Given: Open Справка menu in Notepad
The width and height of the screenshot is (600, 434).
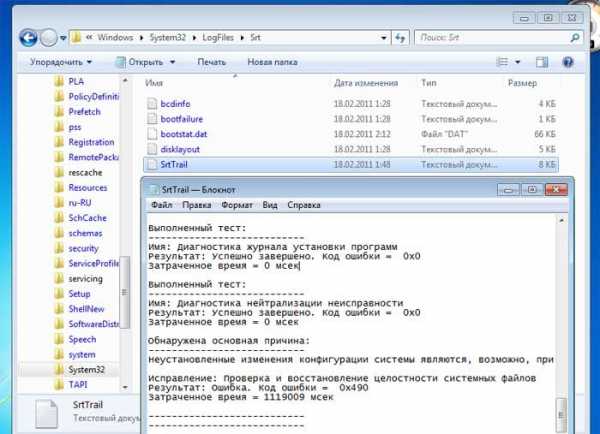Looking at the screenshot, I should 304,205.
